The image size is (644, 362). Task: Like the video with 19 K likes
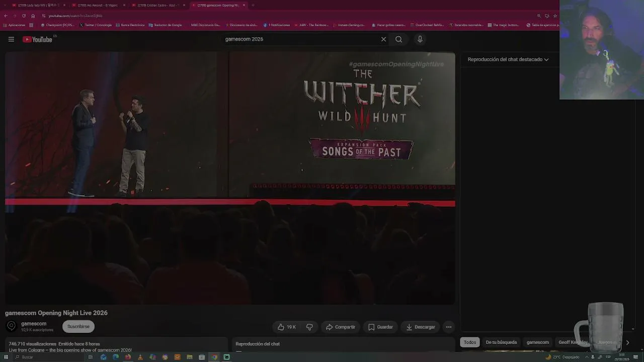click(x=287, y=327)
